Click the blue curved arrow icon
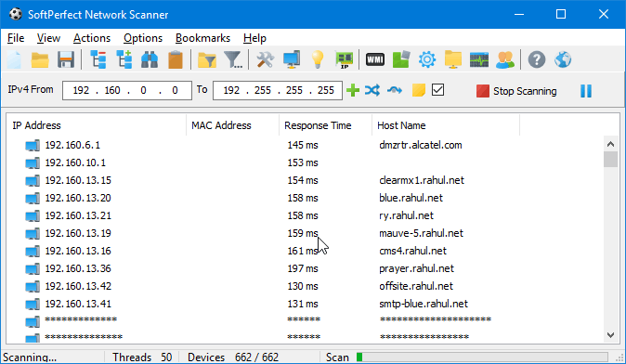Viewport: 626px width, 364px height. pyautogui.click(x=395, y=91)
